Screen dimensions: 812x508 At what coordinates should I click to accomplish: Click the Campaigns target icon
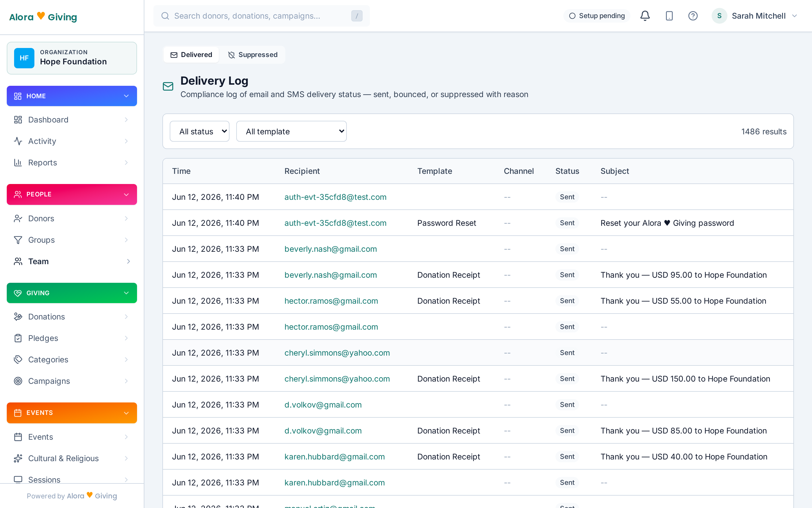(18, 381)
